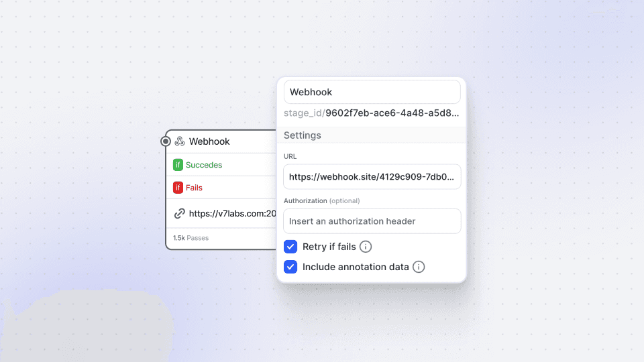Image resolution: width=644 pixels, height=362 pixels.
Task: Select the Succedes output row
Action: coord(221,165)
